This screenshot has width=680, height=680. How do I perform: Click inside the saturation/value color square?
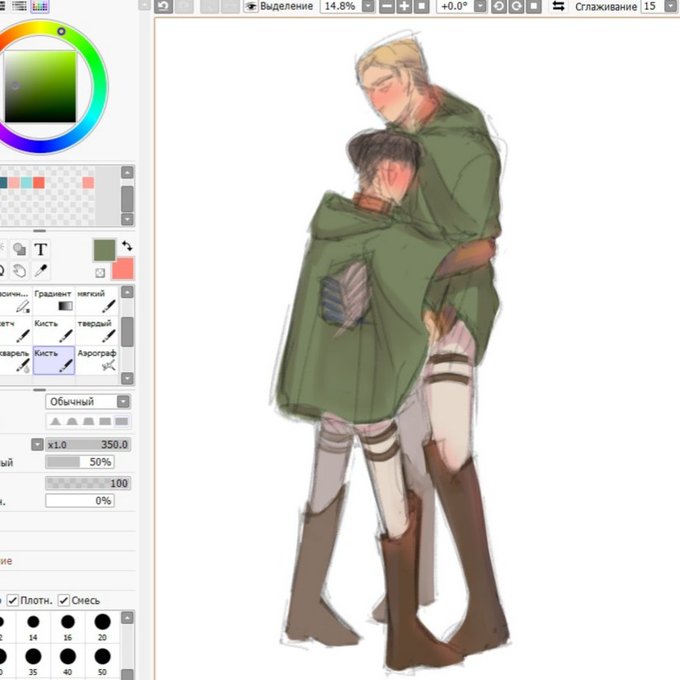coord(40,87)
